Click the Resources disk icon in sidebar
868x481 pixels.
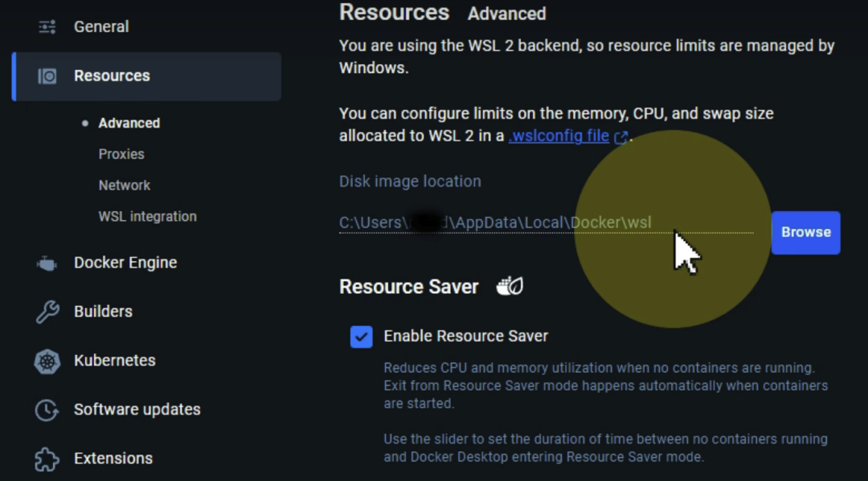pos(47,75)
